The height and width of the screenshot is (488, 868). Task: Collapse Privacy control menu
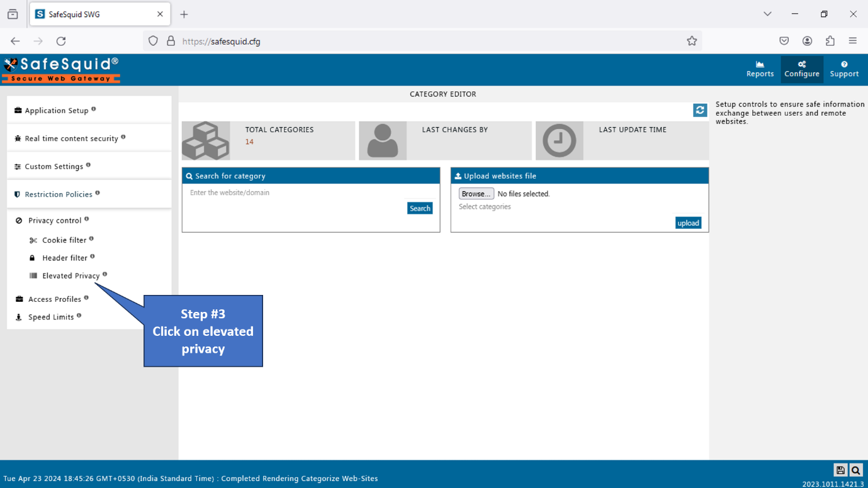coord(55,220)
